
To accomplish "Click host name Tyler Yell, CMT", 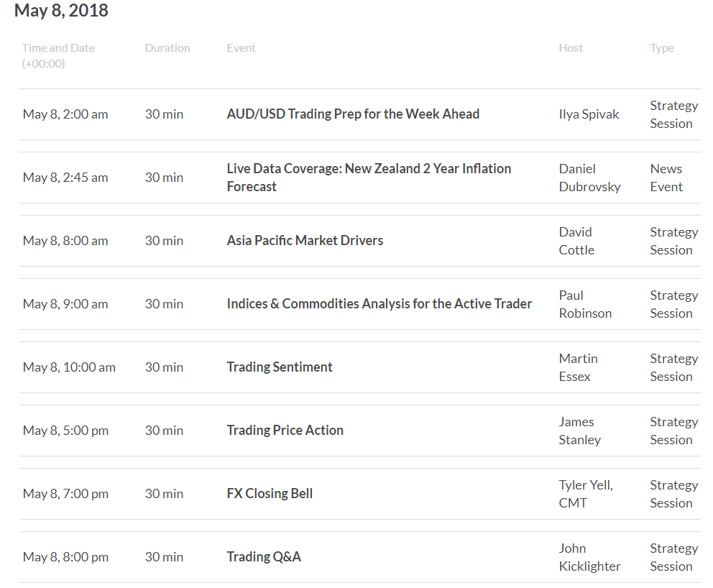I will [x=586, y=493].
